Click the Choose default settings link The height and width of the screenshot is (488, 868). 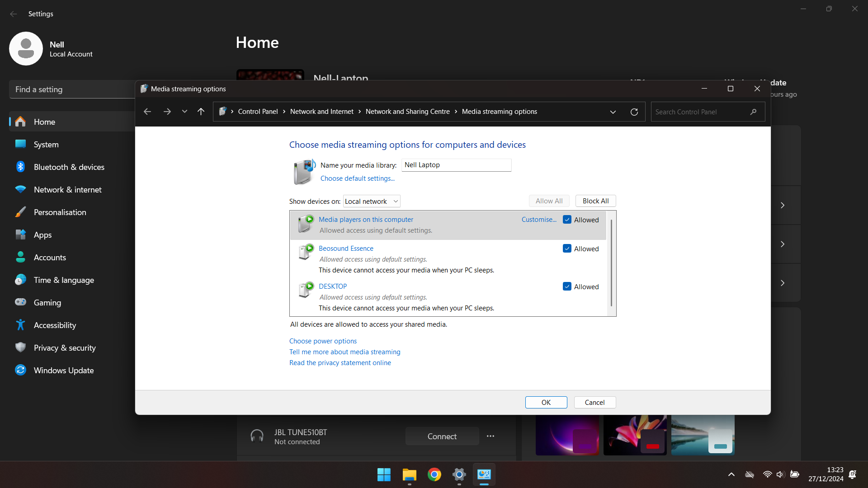point(357,178)
